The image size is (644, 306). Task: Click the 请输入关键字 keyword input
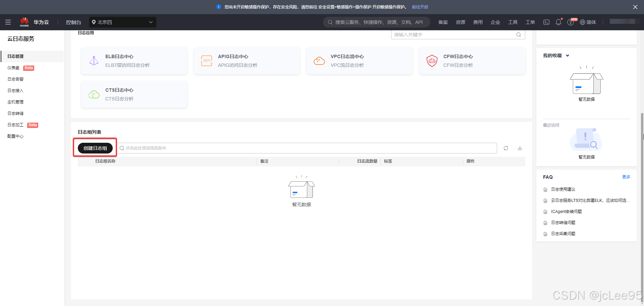(x=458, y=35)
